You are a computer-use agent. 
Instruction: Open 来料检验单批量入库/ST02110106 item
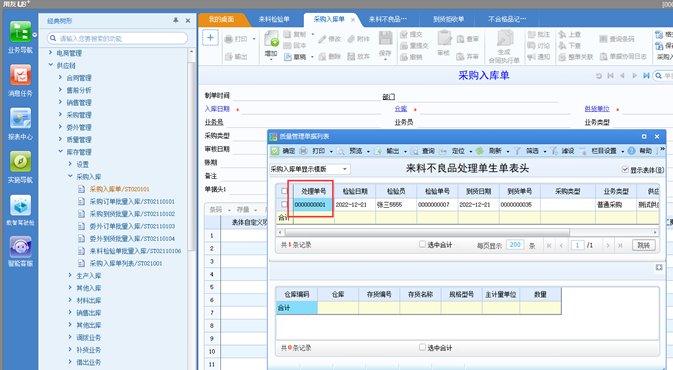pos(135,251)
